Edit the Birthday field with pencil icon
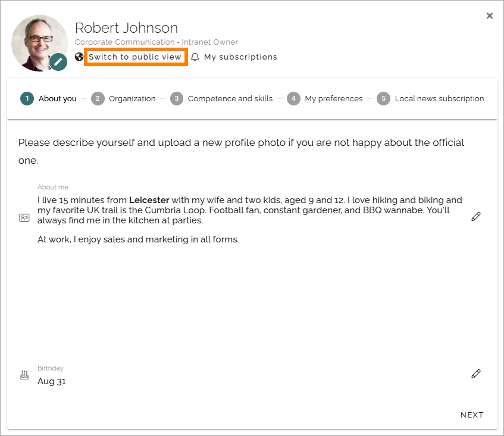The width and height of the screenshot is (504, 436). pyautogui.click(x=475, y=374)
